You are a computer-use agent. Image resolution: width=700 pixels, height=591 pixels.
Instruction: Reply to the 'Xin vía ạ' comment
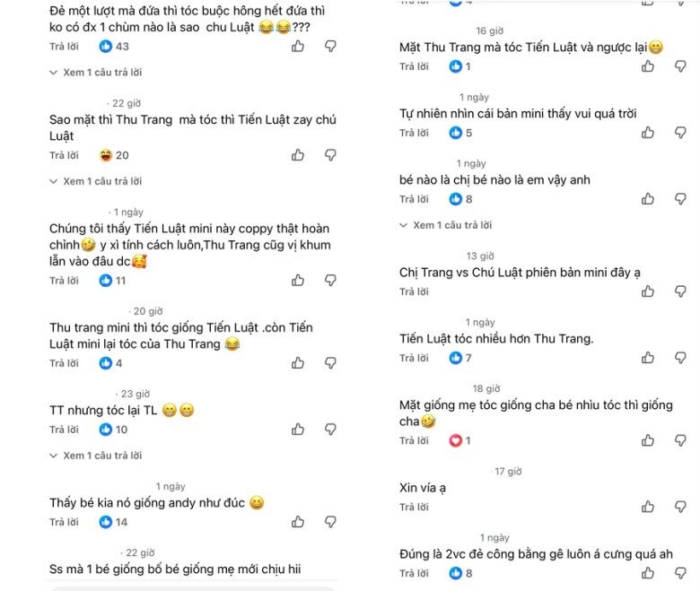coord(414,507)
